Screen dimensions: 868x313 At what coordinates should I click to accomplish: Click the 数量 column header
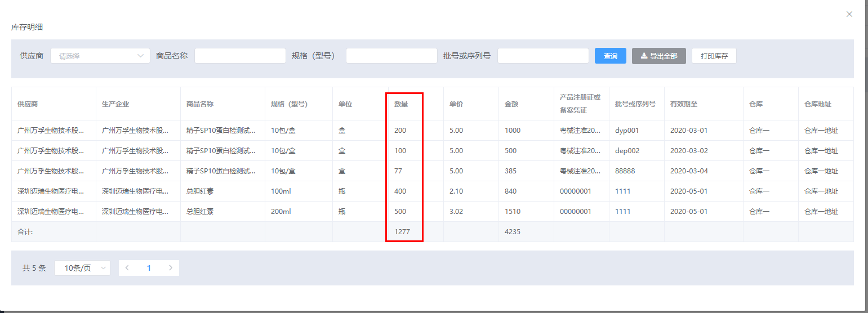[401, 104]
